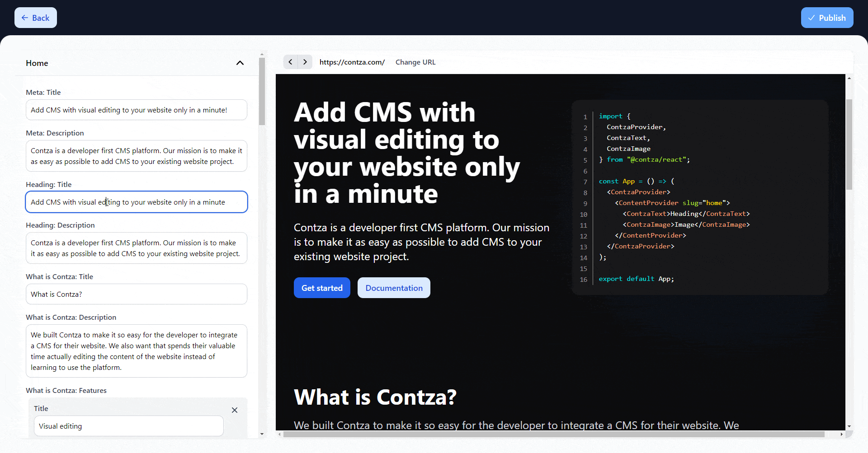The image size is (868, 453).
Task: Click Get started button in preview
Action: coord(322,288)
